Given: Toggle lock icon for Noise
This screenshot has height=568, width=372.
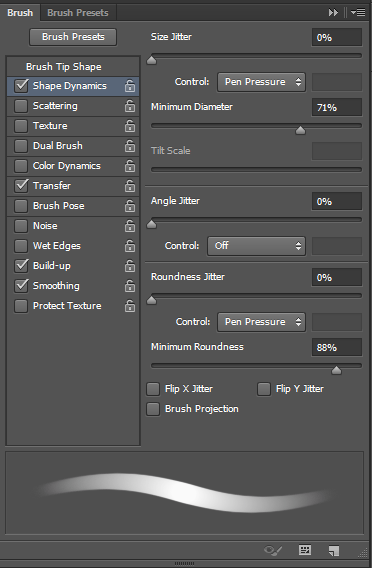Looking at the screenshot, I should (x=130, y=226).
